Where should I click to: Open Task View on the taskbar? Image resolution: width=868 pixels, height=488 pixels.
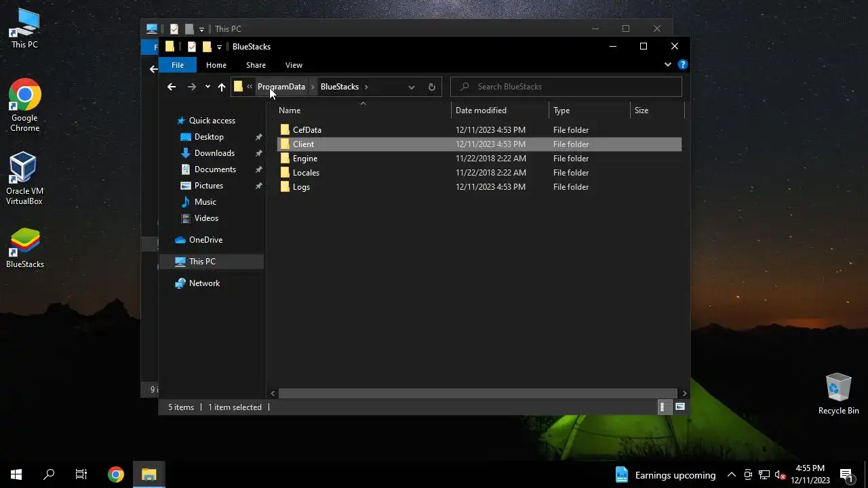pyautogui.click(x=81, y=474)
